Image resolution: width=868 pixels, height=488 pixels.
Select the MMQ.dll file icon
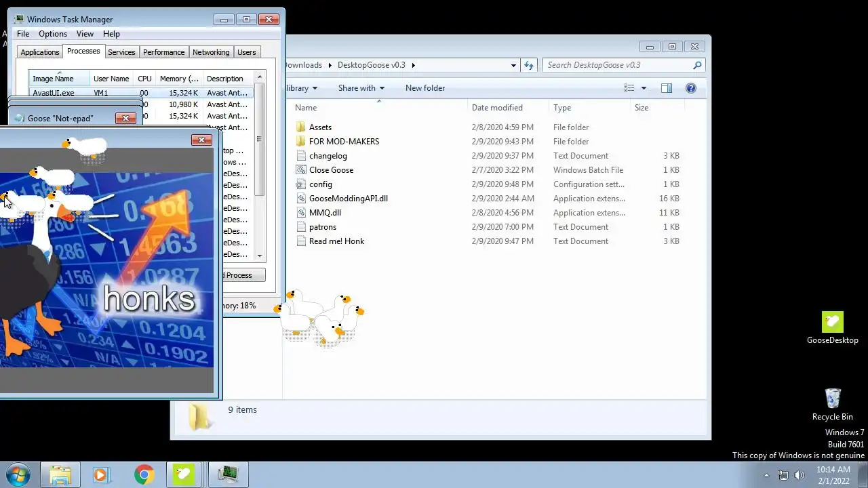pyautogui.click(x=301, y=213)
